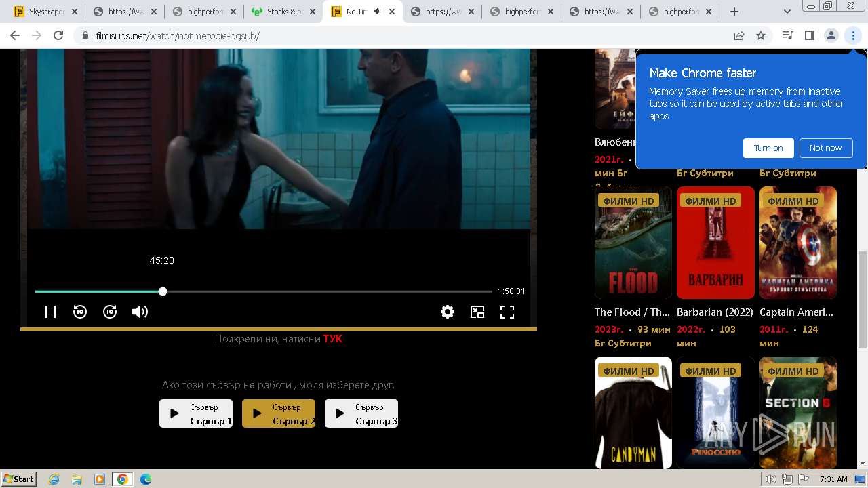The image size is (868, 488).
Task: Click the address bar URL
Action: tap(176, 36)
